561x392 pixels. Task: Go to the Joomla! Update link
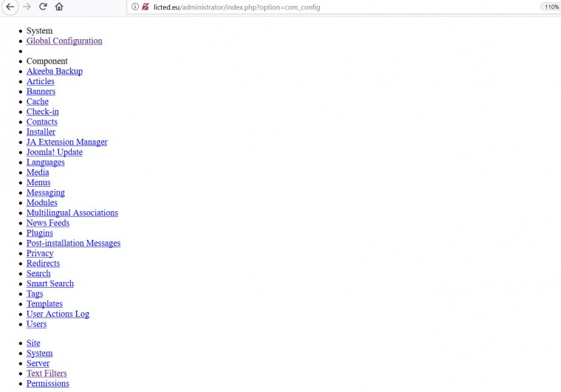click(55, 152)
